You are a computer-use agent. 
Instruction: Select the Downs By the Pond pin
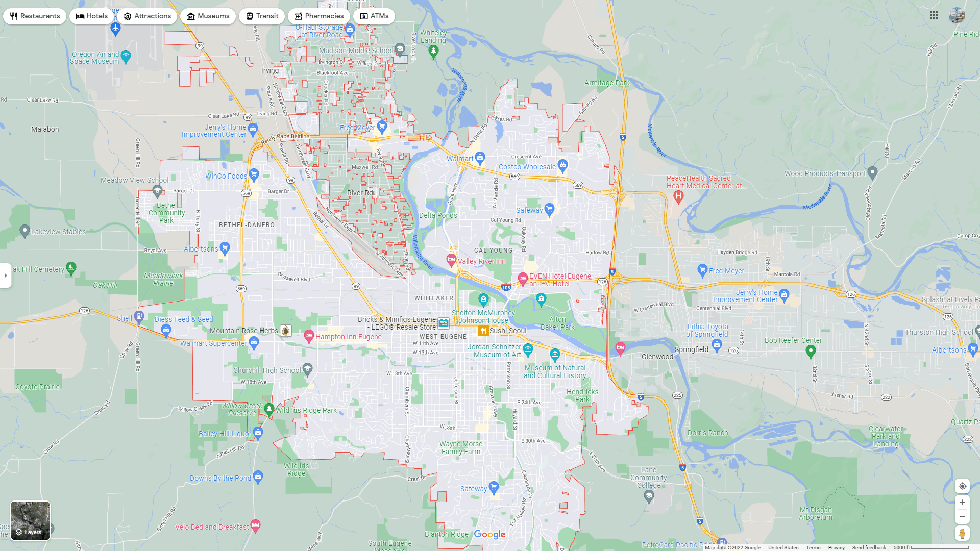[258, 477]
